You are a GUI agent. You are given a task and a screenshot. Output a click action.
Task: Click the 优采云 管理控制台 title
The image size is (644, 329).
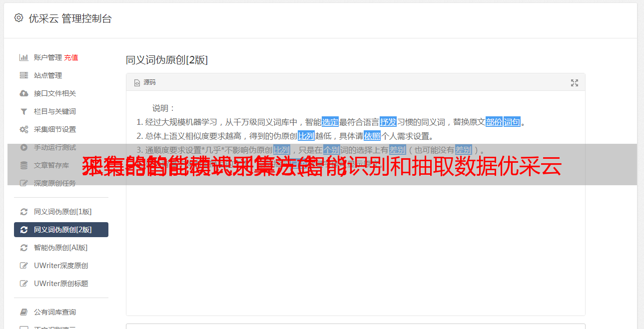pos(70,18)
